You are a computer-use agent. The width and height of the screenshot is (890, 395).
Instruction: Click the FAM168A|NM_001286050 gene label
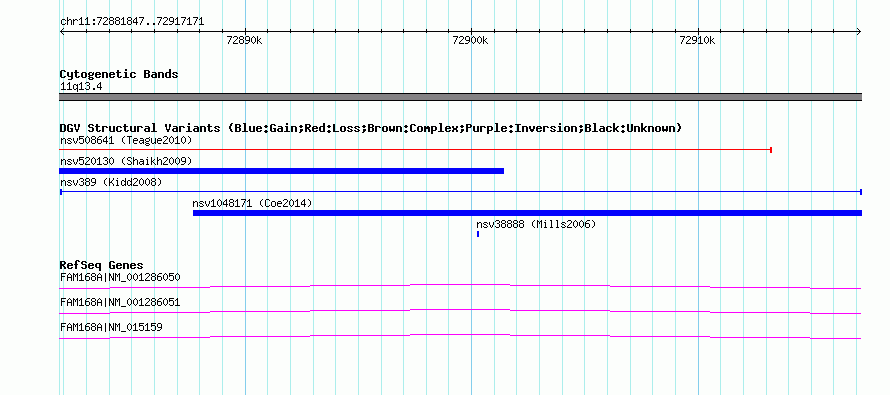pyautogui.click(x=120, y=278)
